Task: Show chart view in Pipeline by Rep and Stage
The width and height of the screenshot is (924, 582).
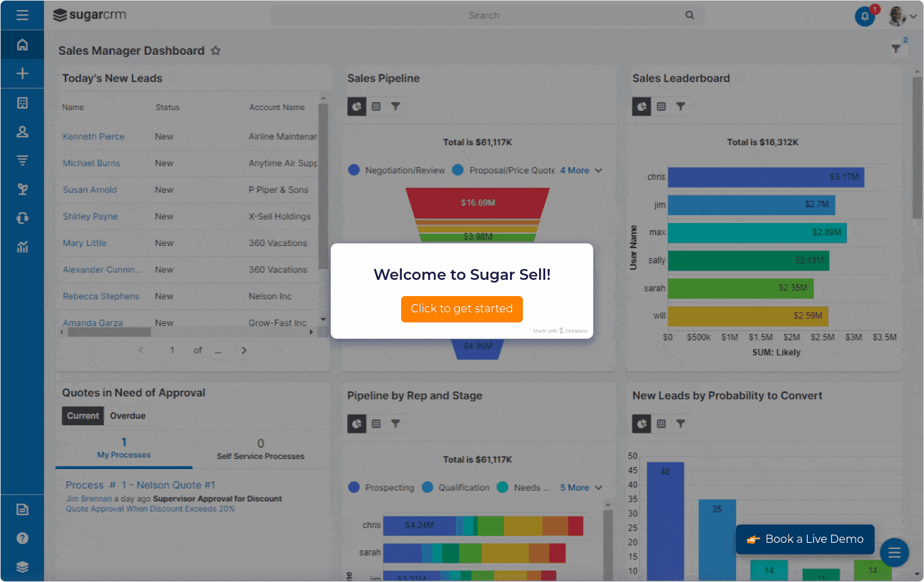Action: pyautogui.click(x=356, y=424)
